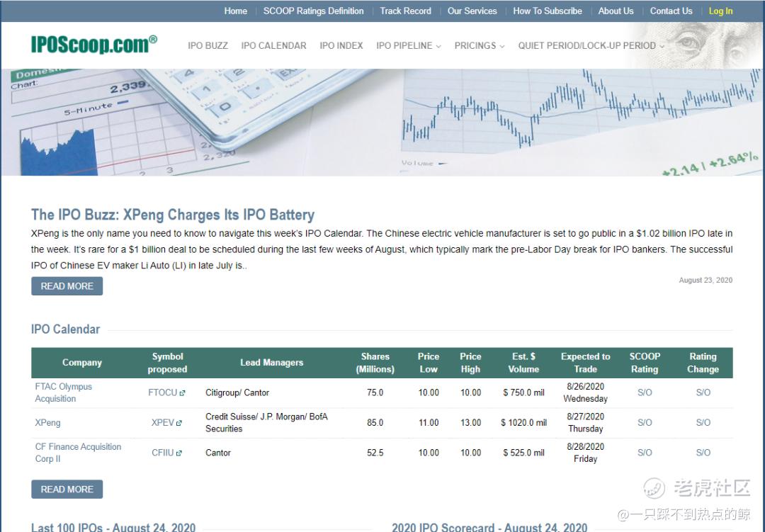Open CFIIU external link icon
The height and width of the screenshot is (532, 765).
point(179,453)
